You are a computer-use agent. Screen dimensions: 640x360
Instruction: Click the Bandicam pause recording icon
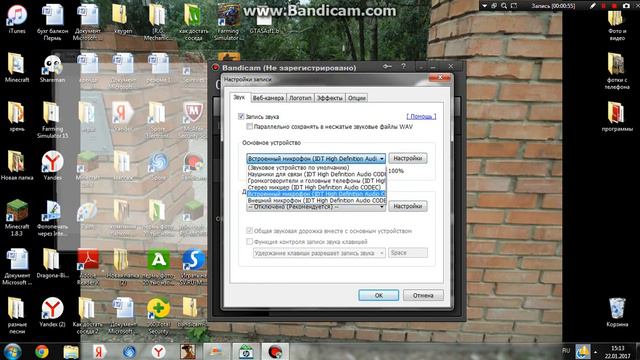click(x=604, y=6)
